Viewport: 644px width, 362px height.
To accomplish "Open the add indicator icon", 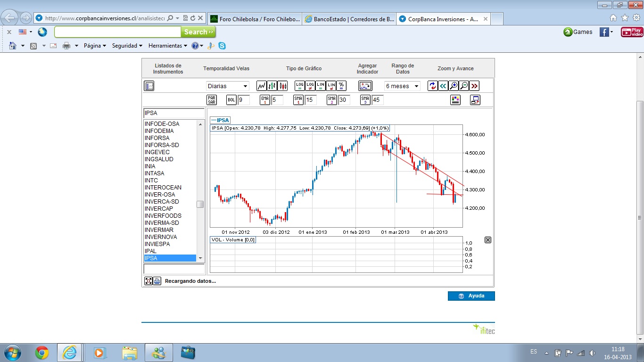I will (365, 86).
